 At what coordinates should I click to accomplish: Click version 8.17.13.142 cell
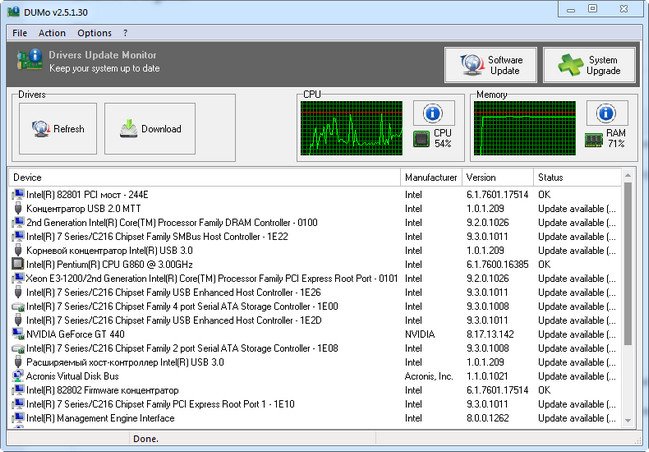(x=490, y=334)
